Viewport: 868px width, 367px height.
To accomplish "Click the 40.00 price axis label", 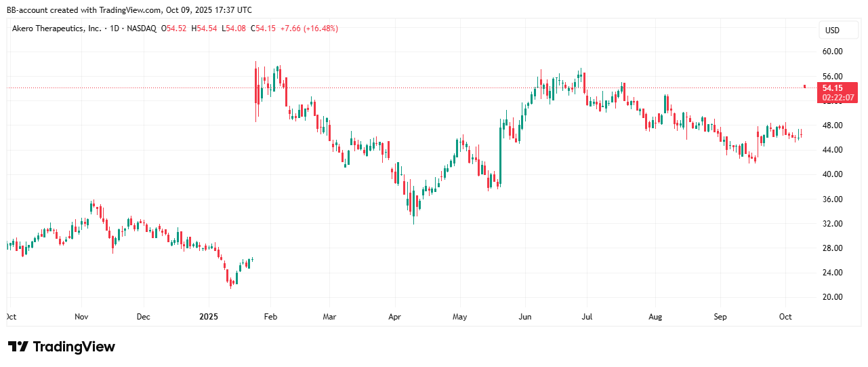I will click(831, 174).
